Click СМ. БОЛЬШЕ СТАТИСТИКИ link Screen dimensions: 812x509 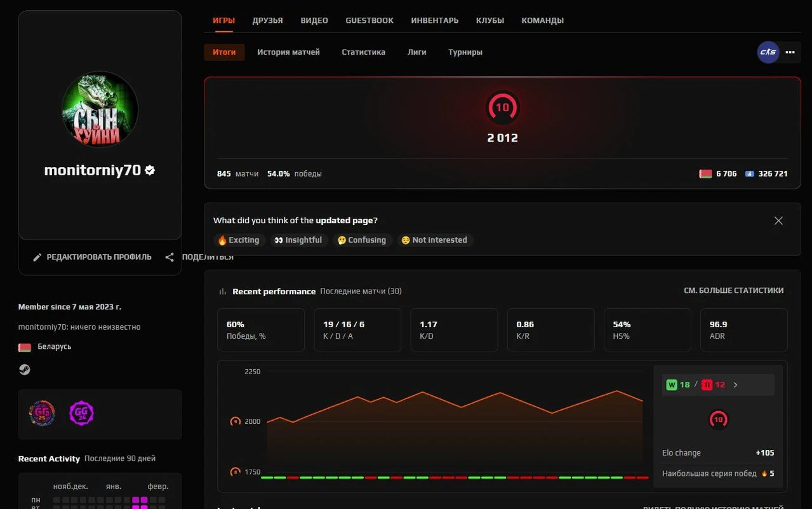(x=733, y=290)
